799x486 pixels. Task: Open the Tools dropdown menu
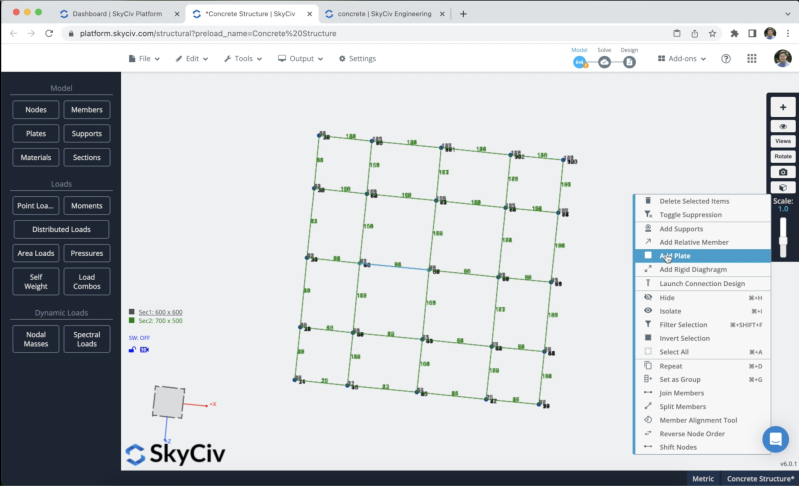(243, 59)
